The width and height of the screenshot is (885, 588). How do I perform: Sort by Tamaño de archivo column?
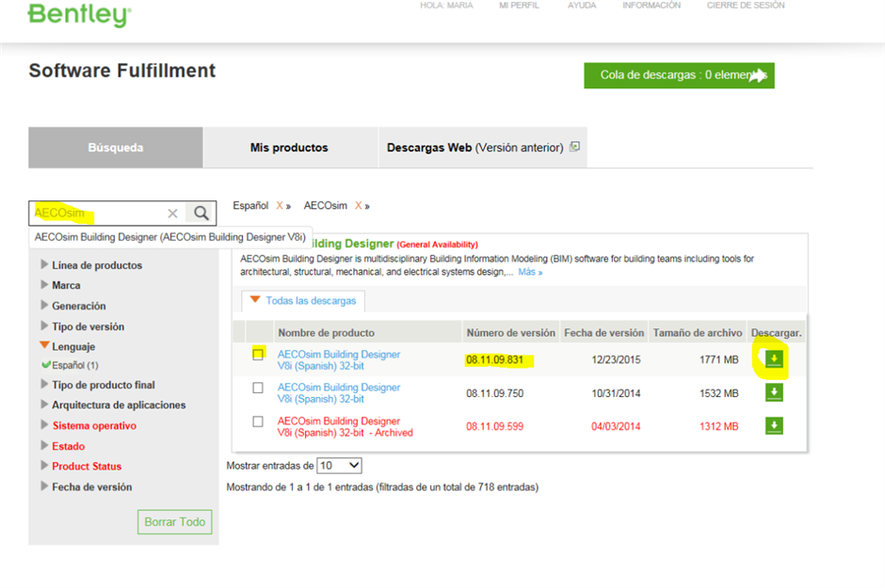pyautogui.click(x=698, y=333)
